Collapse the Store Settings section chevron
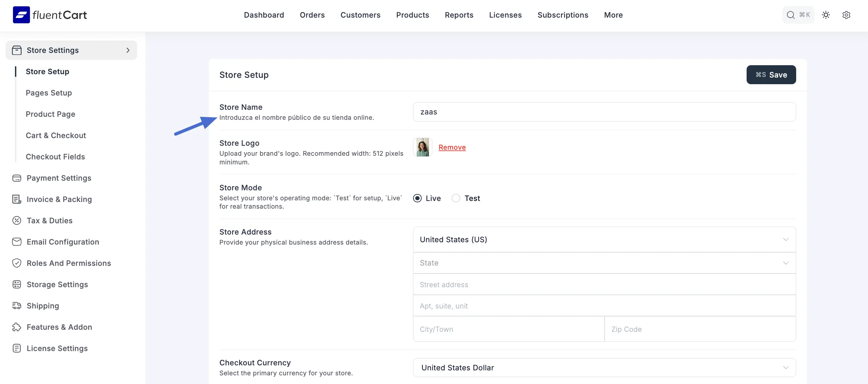 (128, 50)
